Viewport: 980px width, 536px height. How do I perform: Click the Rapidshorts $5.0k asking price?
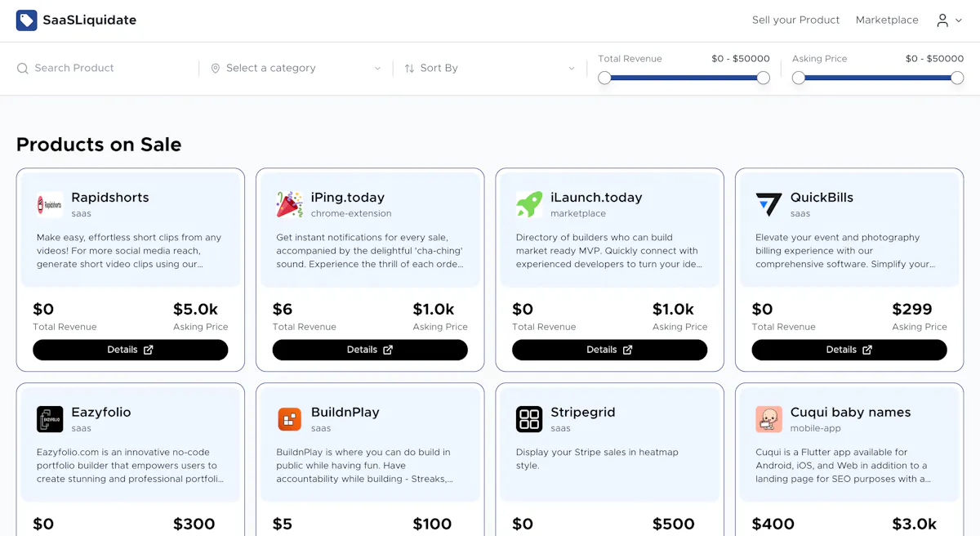[x=196, y=310]
